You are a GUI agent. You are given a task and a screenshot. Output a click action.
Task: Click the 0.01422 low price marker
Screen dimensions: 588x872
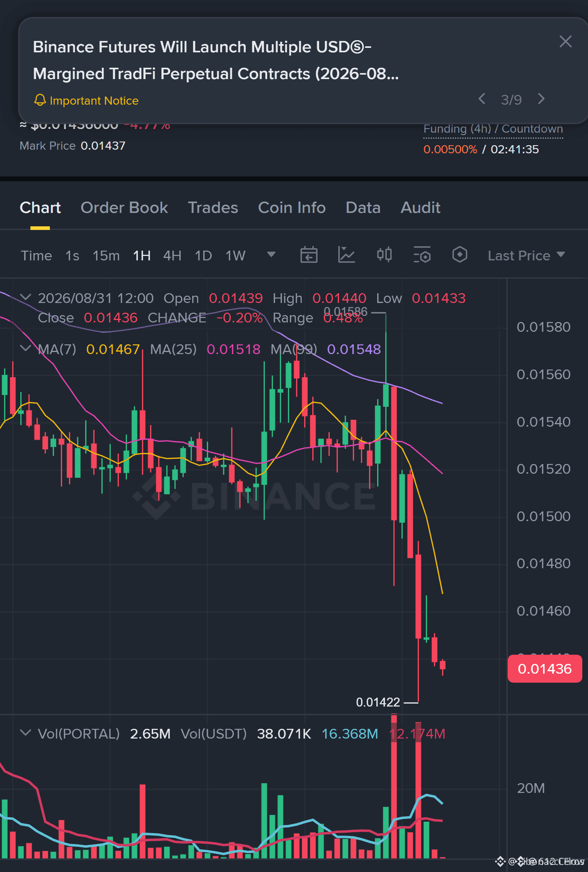click(x=378, y=702)
